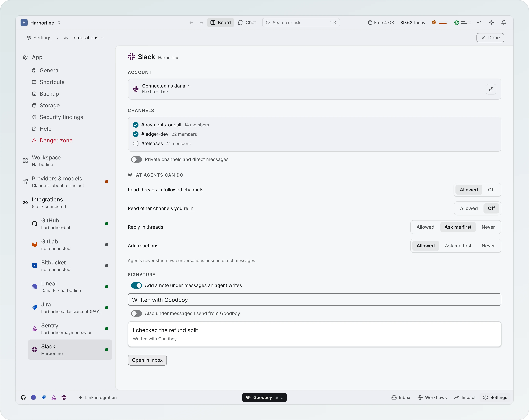The width and height of the screenshot is (529, 420).
Task: Go forward with the right arrow
Action: [x=201, y=23]
